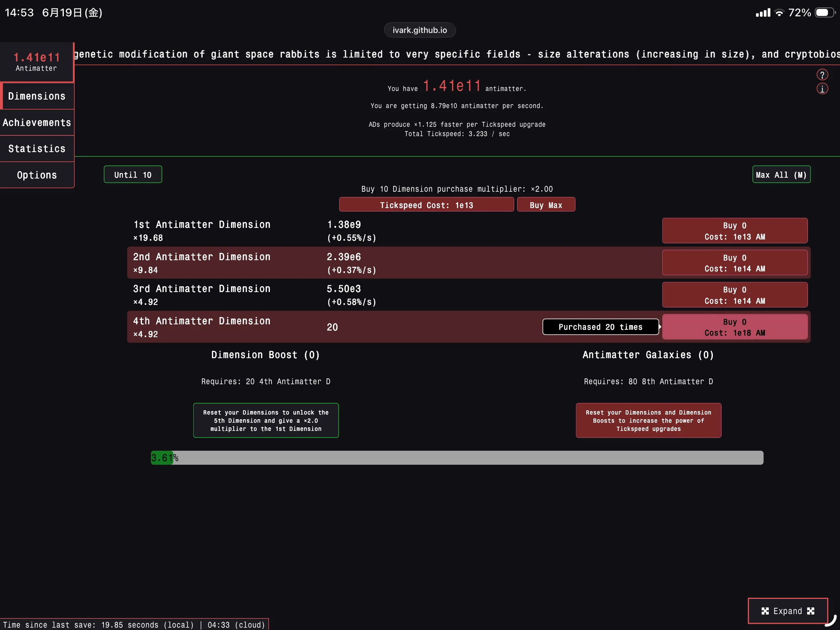Buy 4th Antimatter Dimension costing 1e18 AM
The image size is (840, 630).
[735, 327]
